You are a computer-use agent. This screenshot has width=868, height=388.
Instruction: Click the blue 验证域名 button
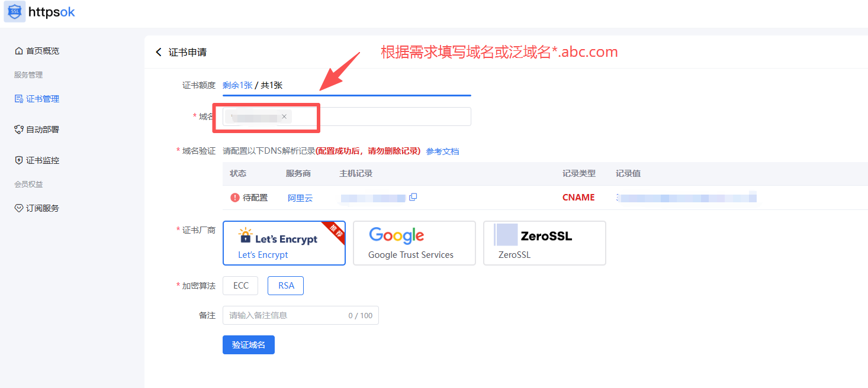(249, 345)
